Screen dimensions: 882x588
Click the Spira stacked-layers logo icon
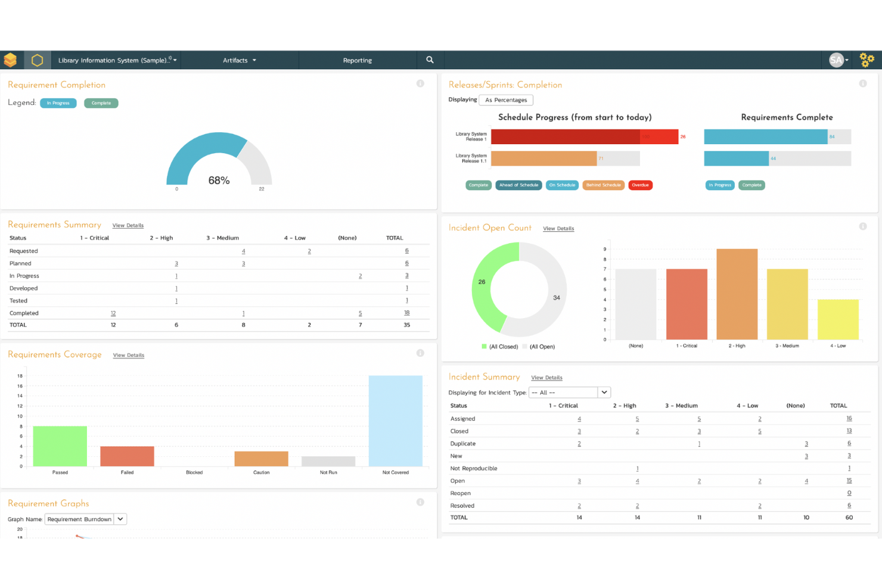pyautogui.click(x=10, y=60)
